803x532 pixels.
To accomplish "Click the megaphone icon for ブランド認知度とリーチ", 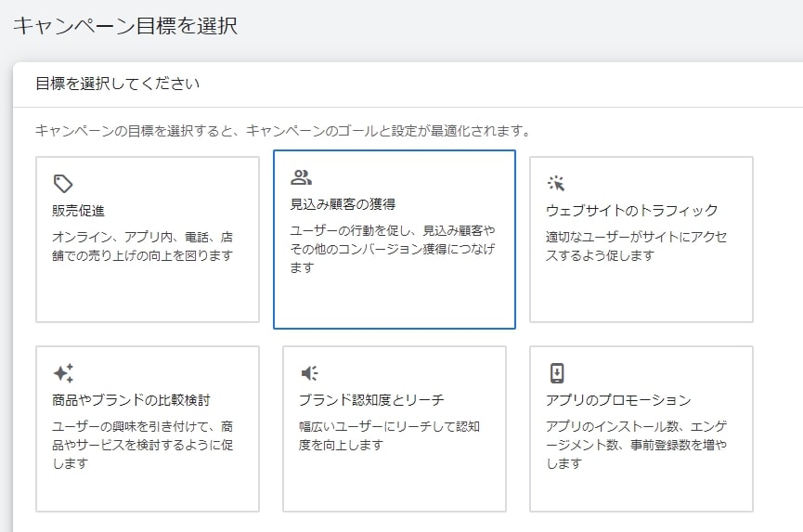I will [x=310, y=372].
